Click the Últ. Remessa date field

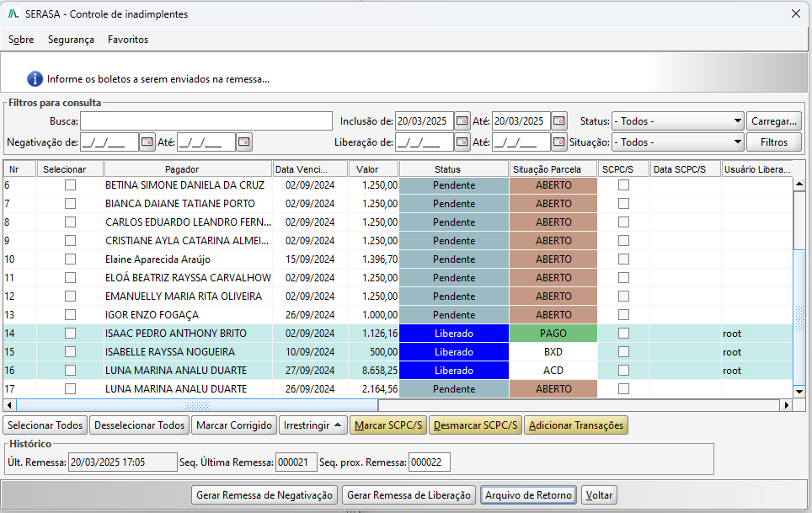122,462
